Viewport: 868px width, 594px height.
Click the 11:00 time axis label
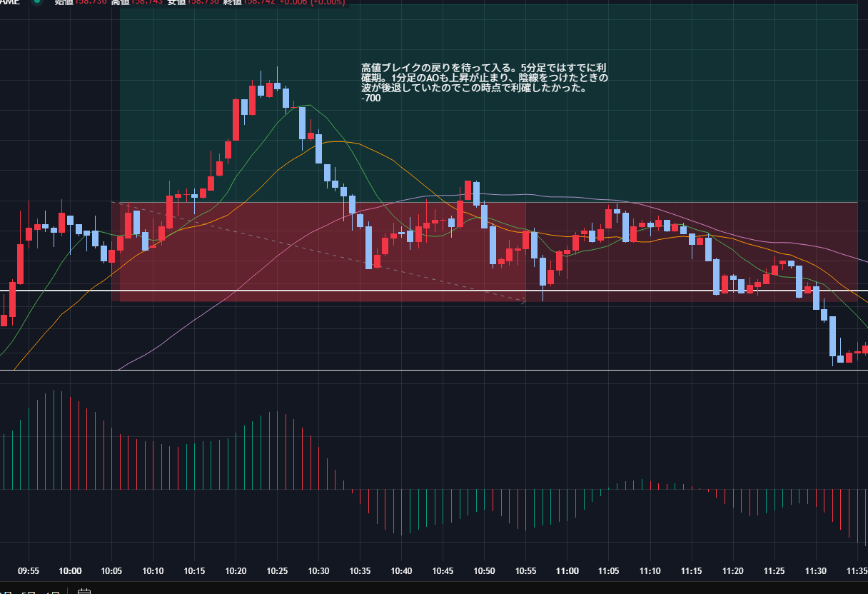tap(567, 571)
